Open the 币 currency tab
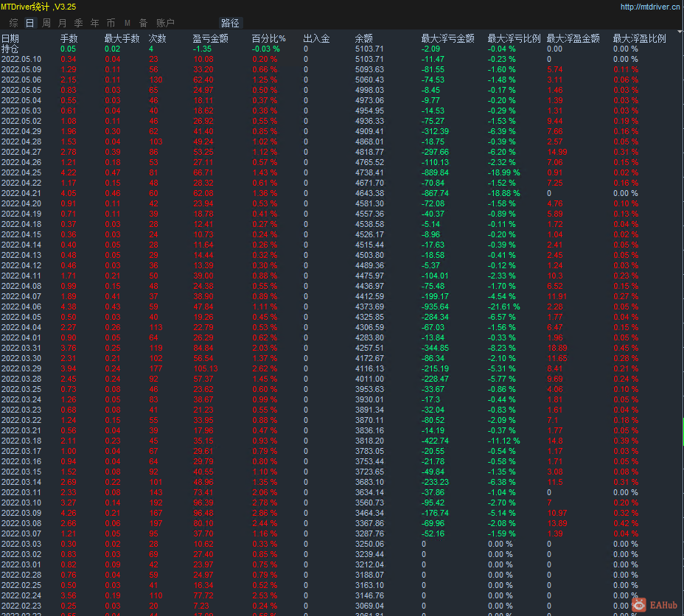 tap(111, 23)
